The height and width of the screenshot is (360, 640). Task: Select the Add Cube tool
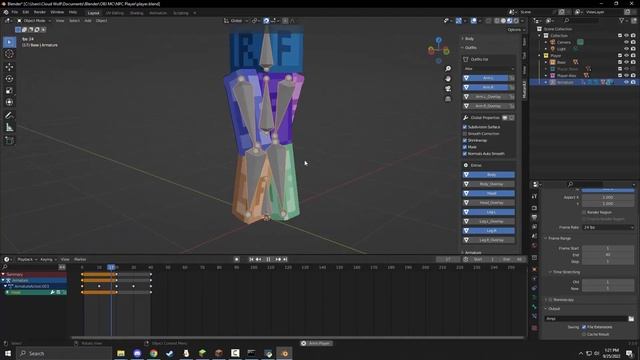pos(9,140)
